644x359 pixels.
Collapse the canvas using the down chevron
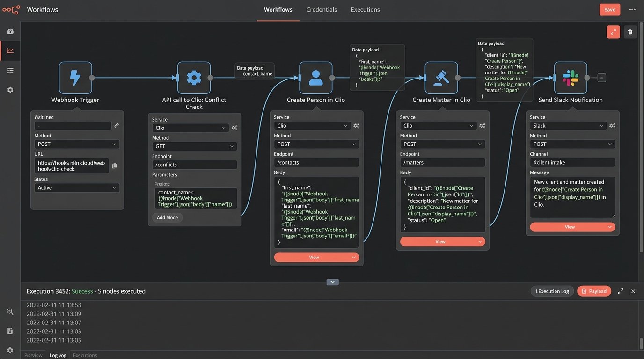332,282
